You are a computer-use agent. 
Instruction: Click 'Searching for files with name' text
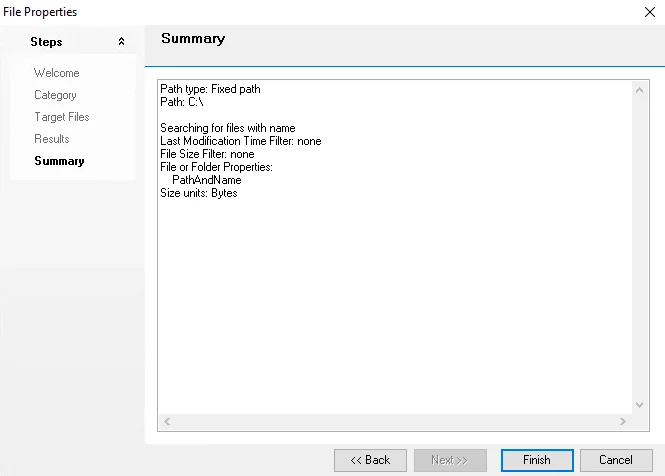click(228, 128)
